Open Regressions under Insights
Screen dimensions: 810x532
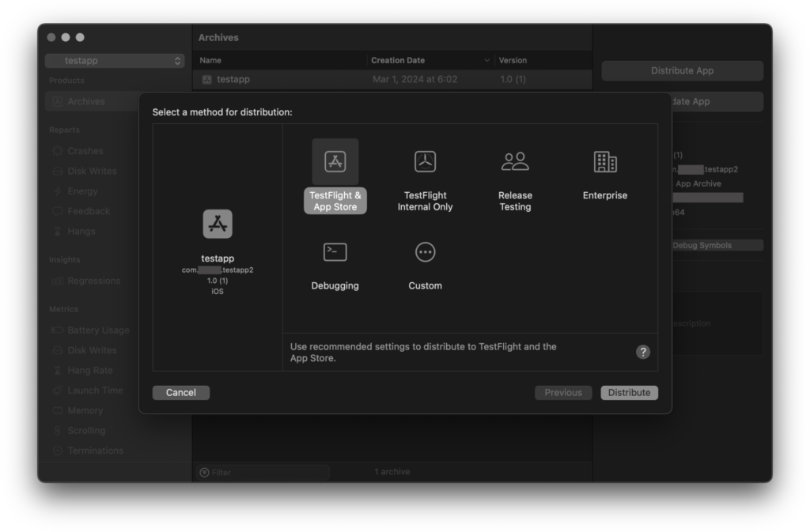coord(94,281)
